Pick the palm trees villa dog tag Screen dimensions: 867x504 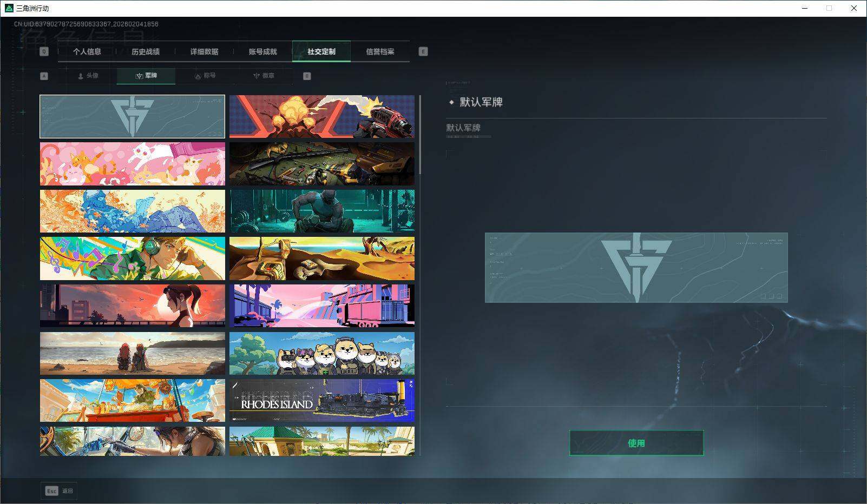click(x=322, y=441)
